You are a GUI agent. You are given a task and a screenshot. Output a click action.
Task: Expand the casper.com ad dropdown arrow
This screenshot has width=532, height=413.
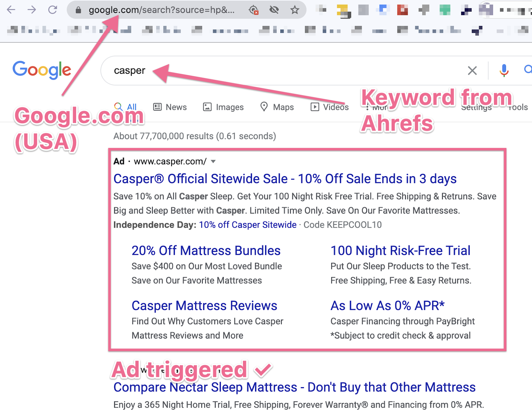point(213,161)
